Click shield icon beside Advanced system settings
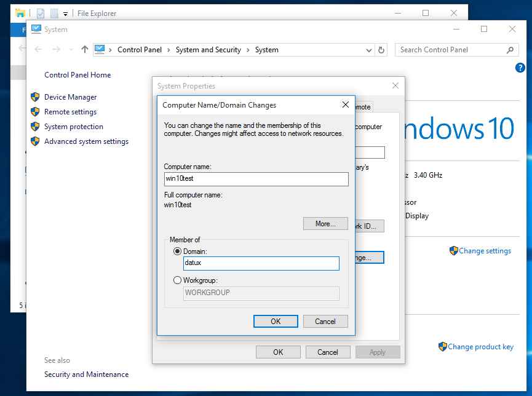 click(x=35, y=141)
